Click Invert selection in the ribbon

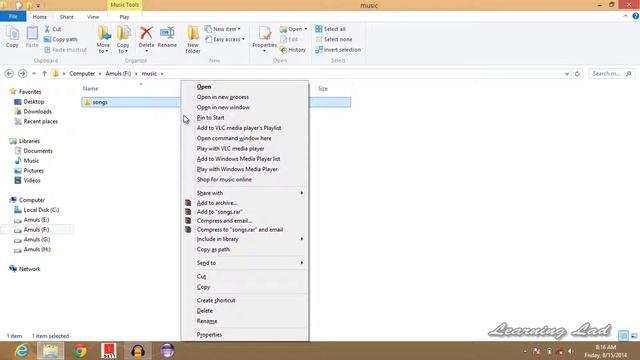click(x=338, y=50)
